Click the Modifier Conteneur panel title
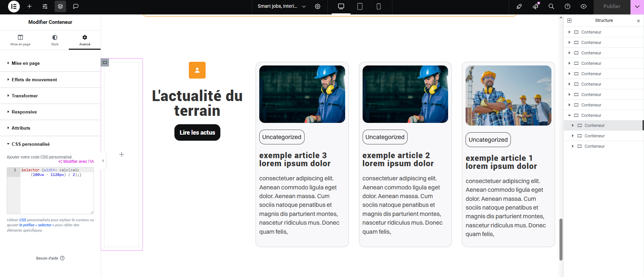644x277 pixels. (50, 22)
